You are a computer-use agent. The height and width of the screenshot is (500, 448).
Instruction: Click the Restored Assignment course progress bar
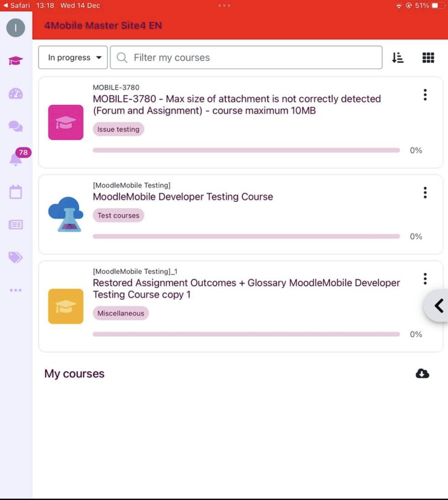pos(246,334)
